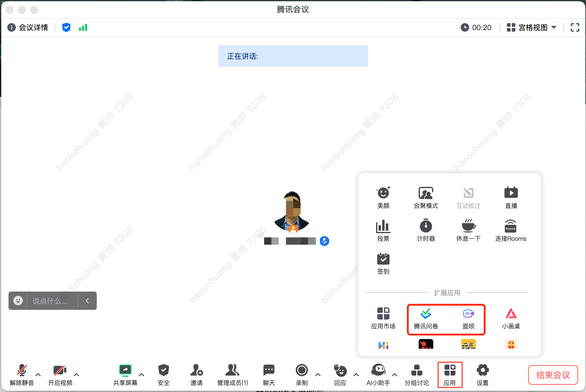The width and height of the screenshot is (586, 392).
Task: Open the 美颜 beauty filter app
Action: tap(383, 198)
